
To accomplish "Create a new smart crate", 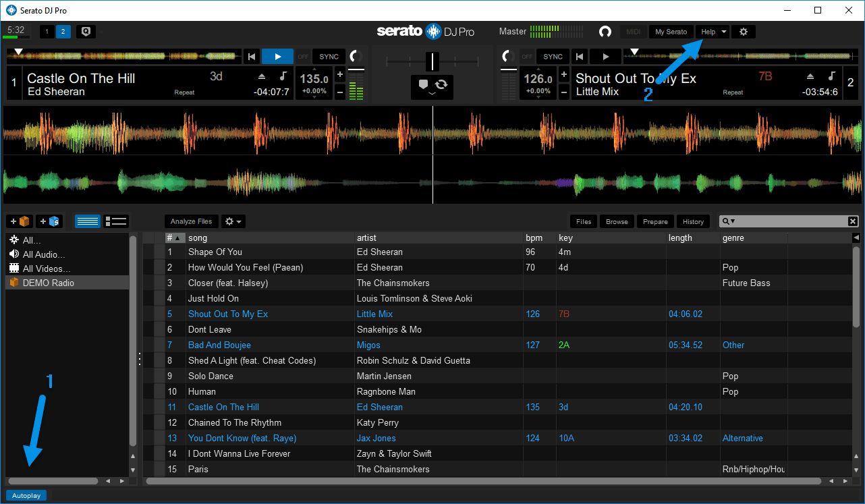I will pyautogui.click(x=49, y=221).
